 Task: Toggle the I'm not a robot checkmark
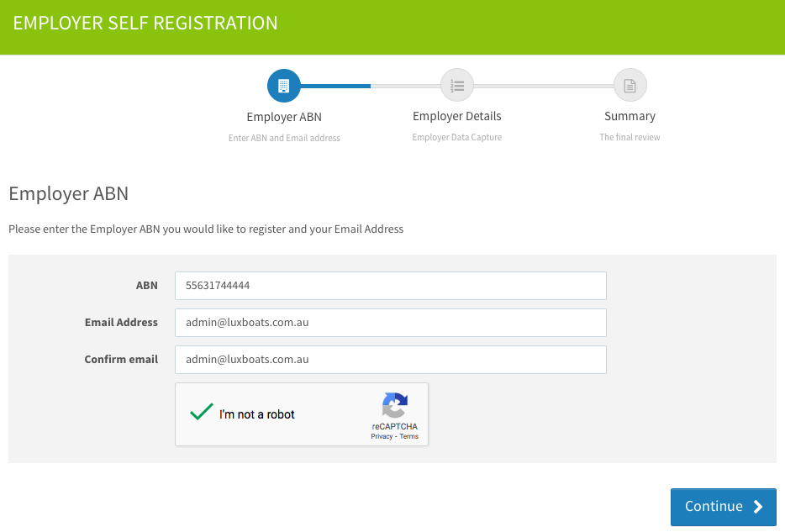pyautogui.click(x=201, y=412)
